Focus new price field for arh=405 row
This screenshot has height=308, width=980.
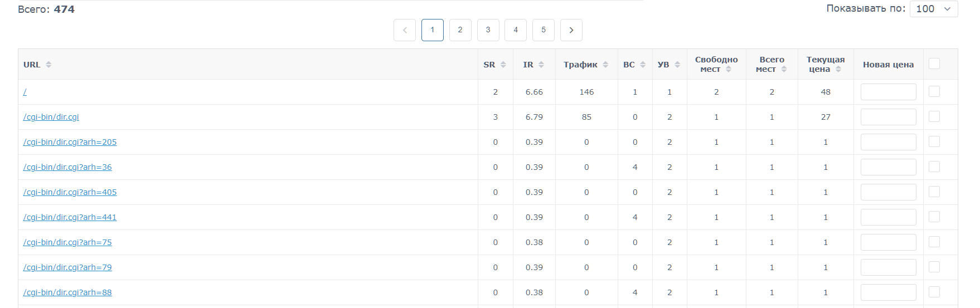pyautogui.click(x=889, y=192)
